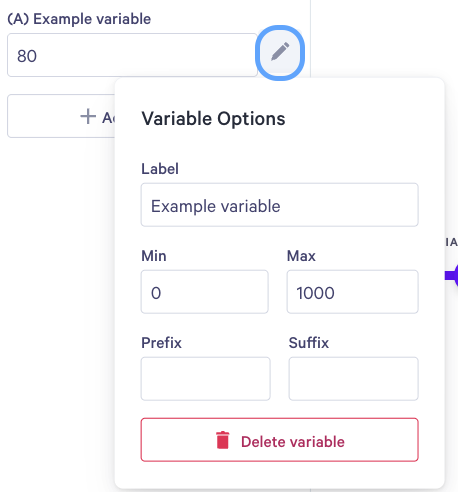The image size is (458, 492).
Task: Click the (A) Example variable heading label
Action: pos(79,19)
